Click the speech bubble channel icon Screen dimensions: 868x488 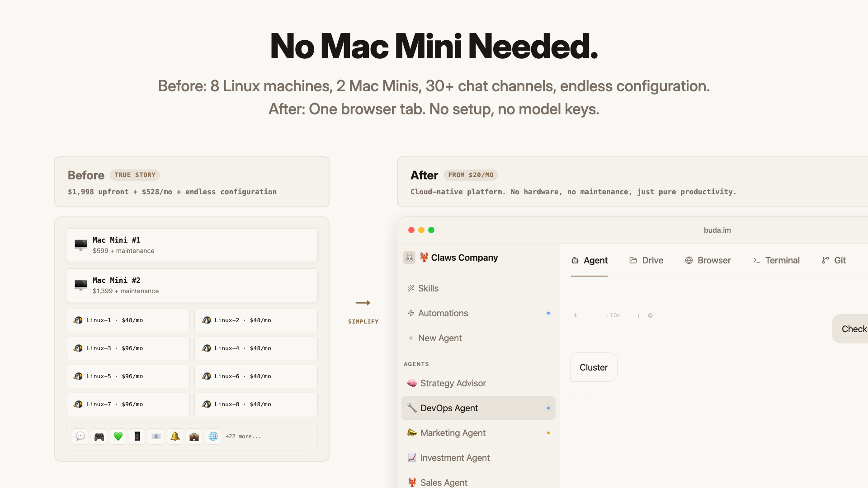(80, 436)
